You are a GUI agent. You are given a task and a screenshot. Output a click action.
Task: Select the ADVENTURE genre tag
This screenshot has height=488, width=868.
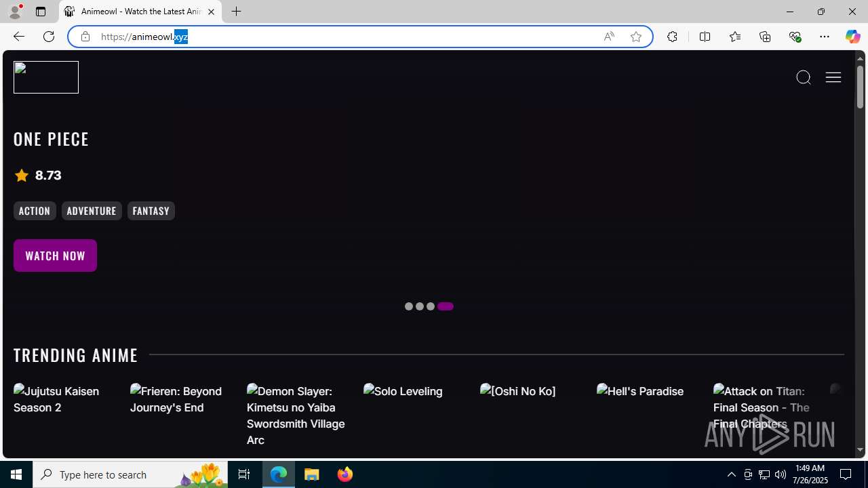pos(92,211)
